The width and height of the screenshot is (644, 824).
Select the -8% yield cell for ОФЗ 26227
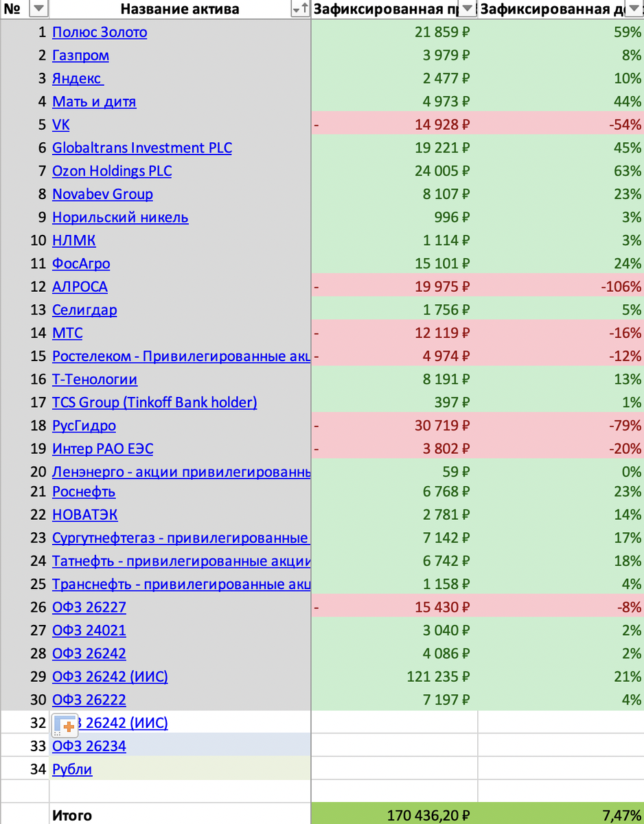(x=561, y=607)
